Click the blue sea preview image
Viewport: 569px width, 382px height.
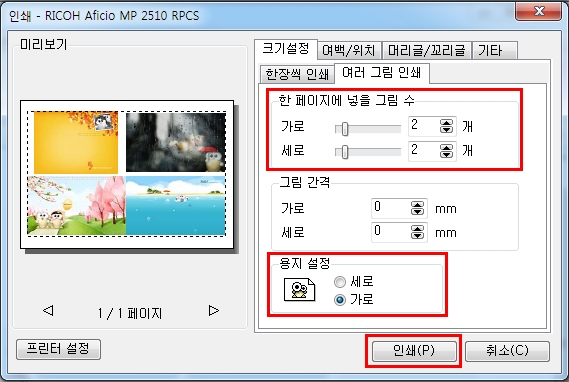(176, 206)
